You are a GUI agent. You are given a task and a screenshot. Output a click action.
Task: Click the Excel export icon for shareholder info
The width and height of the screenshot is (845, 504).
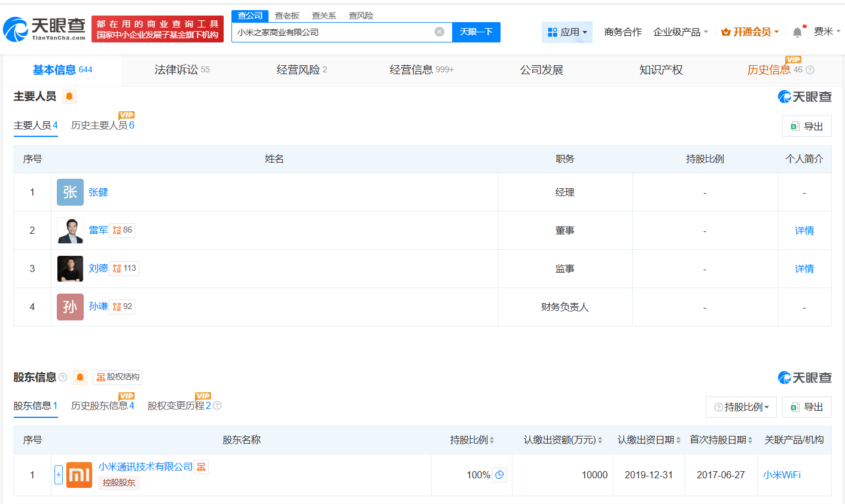806,407
